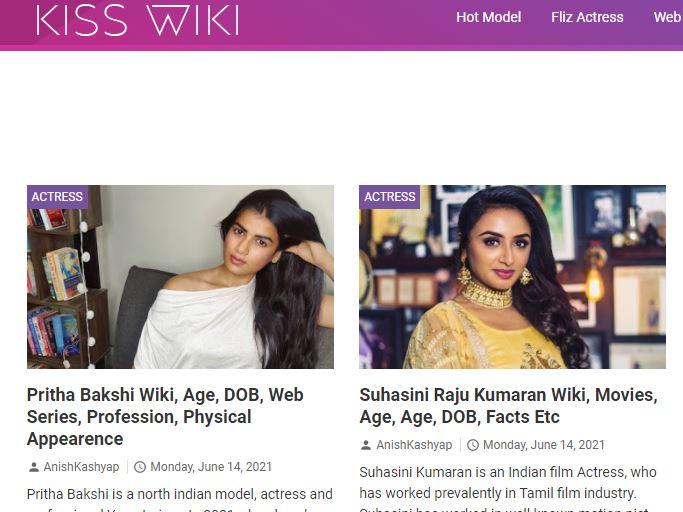Screen dimensions: 683x512
Task: Click the author person icon under Pritha post
Action: tap(34, 467)
